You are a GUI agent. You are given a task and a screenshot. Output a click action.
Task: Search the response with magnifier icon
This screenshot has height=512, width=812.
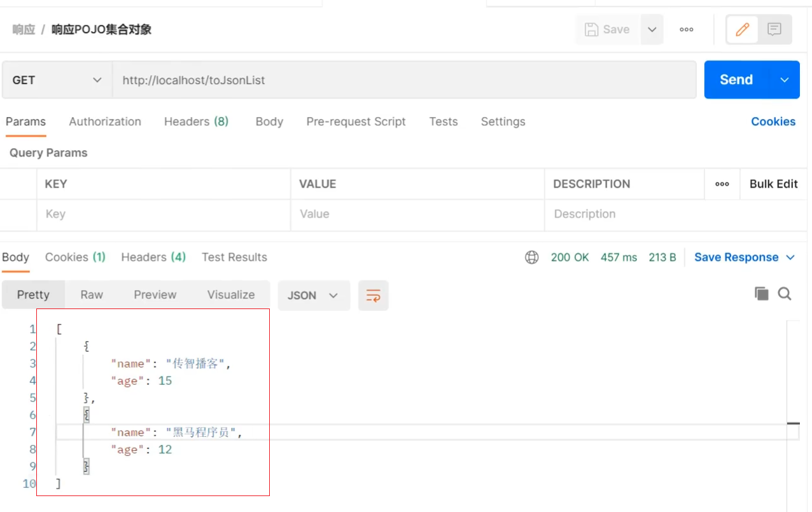coord(785,293)
